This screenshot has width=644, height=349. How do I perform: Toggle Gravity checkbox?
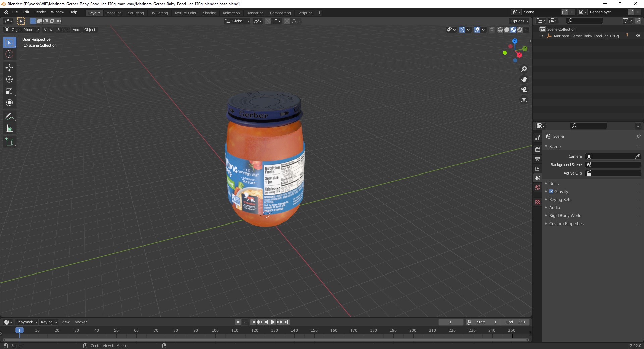click(551, 191)
